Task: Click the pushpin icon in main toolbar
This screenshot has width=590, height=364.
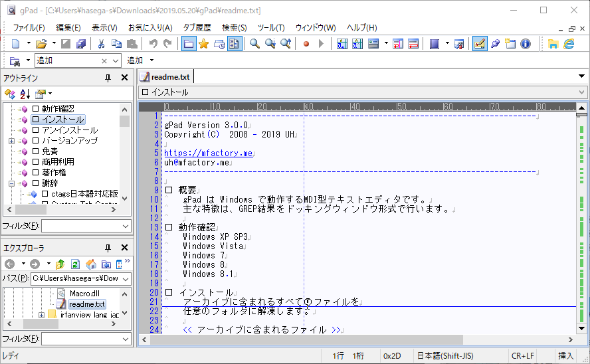Action: [495, 44]
